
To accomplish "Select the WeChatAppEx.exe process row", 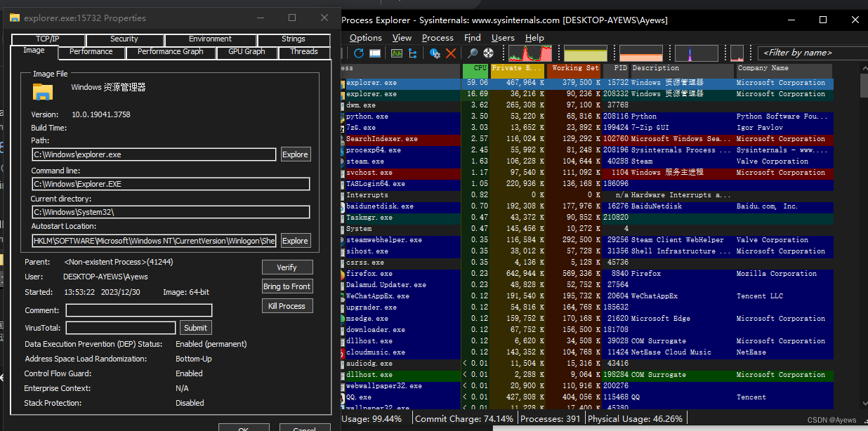I will tap(586, 296).
